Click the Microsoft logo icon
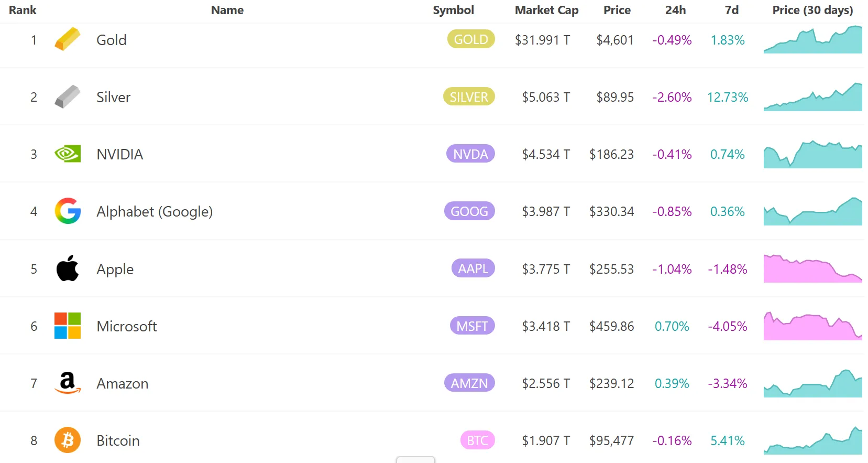Image resolution: width=868 pixels, height=463 pixels. click(x=68, y=326)
